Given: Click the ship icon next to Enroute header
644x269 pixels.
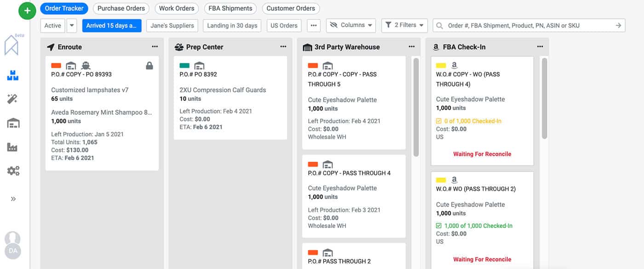Looking at the screenshot, I should pos(51,46).
